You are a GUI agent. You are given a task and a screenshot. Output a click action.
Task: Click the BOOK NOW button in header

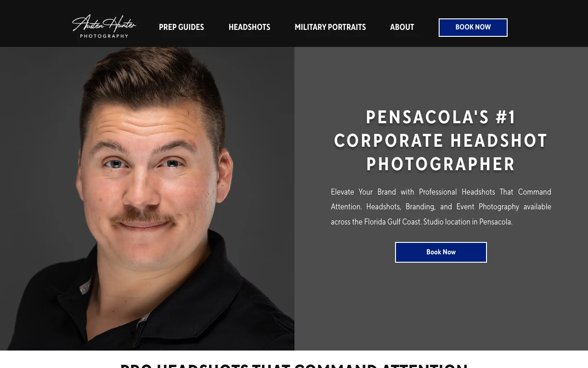point(473,28)
